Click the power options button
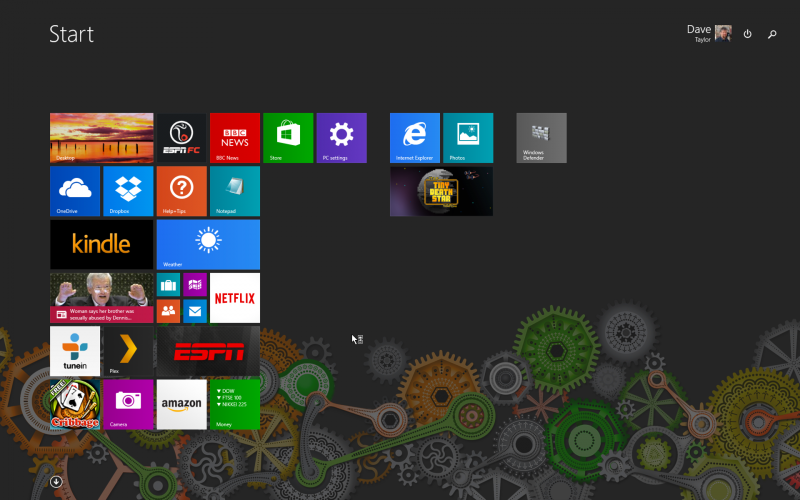The image size is (800, 500). [x=747, y=34]
